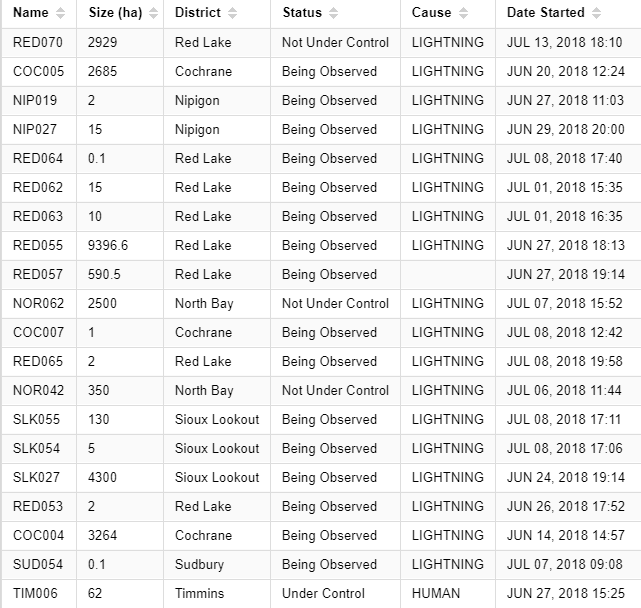
Task: Click the Name column header text
Action: [31, 13]
